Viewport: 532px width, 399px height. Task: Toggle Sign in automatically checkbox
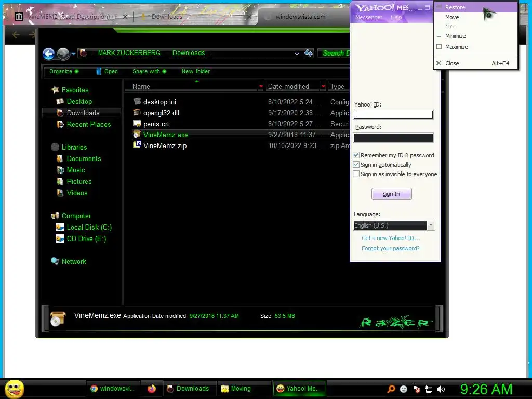point(356,165)
